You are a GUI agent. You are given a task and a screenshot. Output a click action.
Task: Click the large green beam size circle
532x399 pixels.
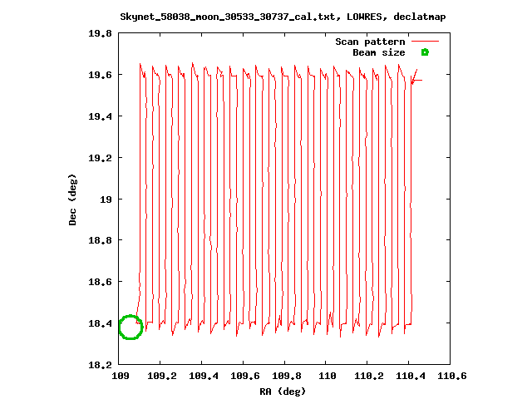131,327
